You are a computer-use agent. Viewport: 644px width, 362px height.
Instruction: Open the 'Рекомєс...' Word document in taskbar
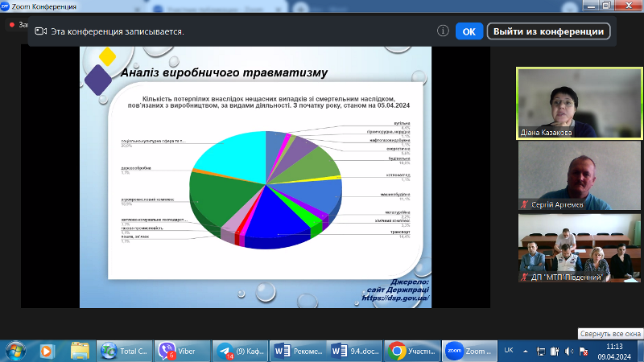tap(299, 350)
